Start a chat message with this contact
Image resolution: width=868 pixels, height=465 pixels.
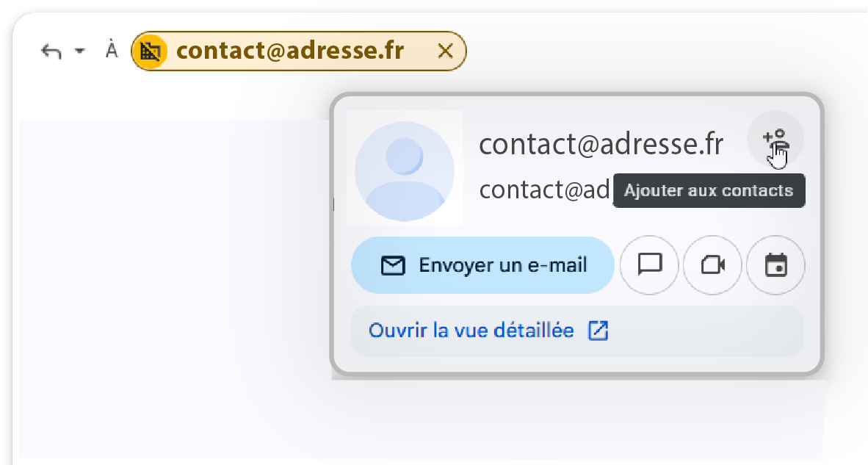coord(650,264)
